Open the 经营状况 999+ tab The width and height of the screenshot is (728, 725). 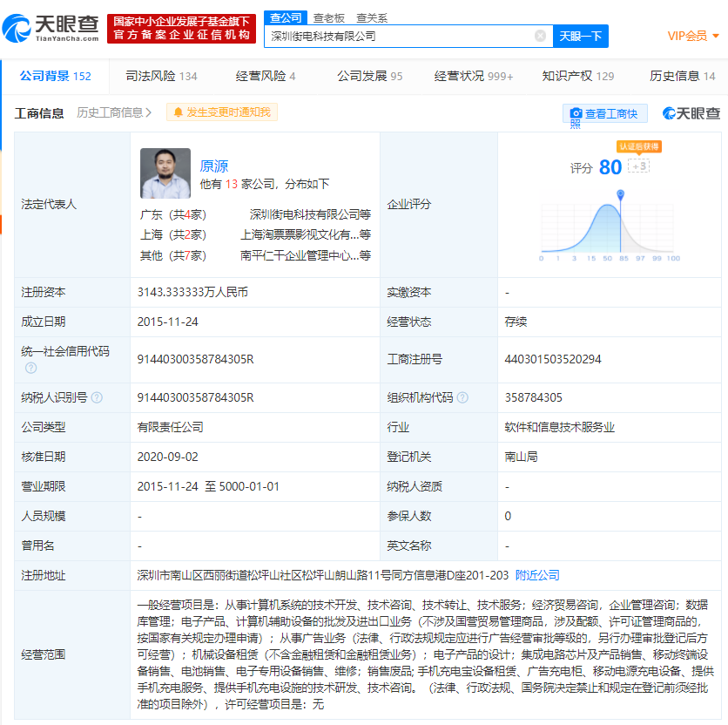click(474, 76)
